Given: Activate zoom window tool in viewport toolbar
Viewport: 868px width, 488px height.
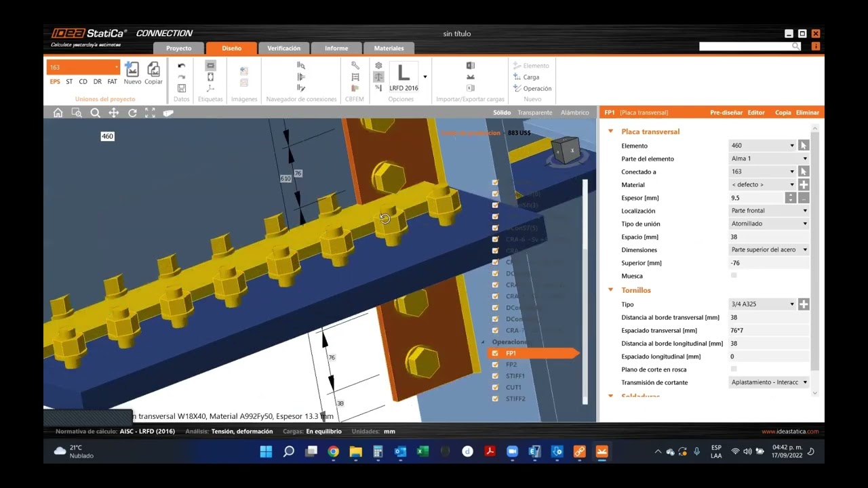Looking at the screenshot, I should pyautogui.click(x=77, y=113).
